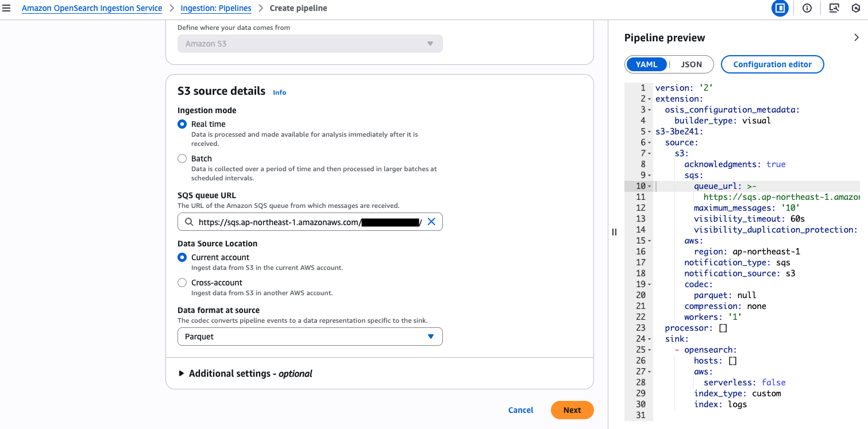Open the Configuration editor
This screenshot has width=868, height=429.
[x=772, y=64]
